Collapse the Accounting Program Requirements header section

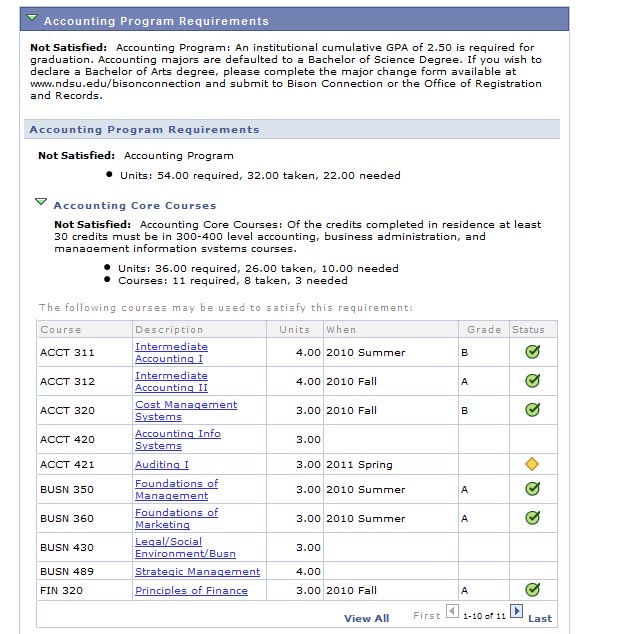coord(33,18)
